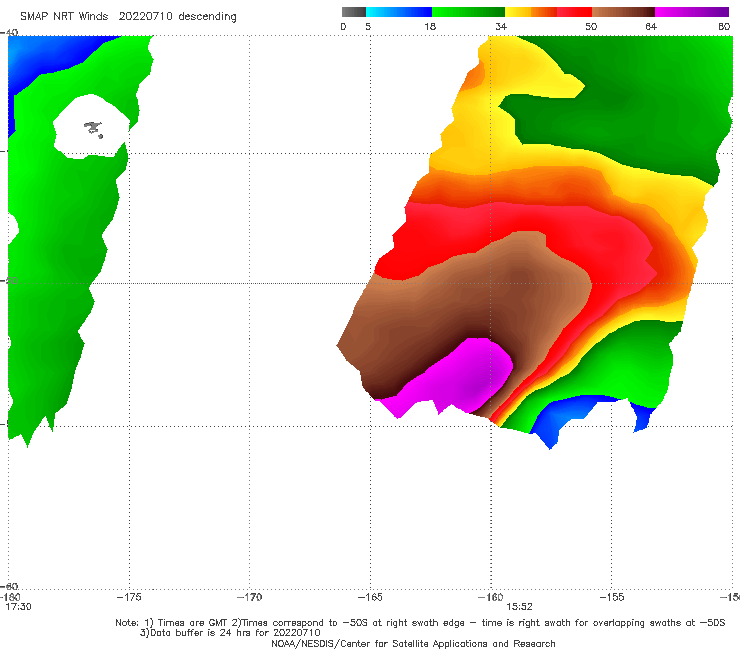The width and height of the screenshot is (740, 650).
Task: Click the green segment of the color bar
Action: [468, 12]
